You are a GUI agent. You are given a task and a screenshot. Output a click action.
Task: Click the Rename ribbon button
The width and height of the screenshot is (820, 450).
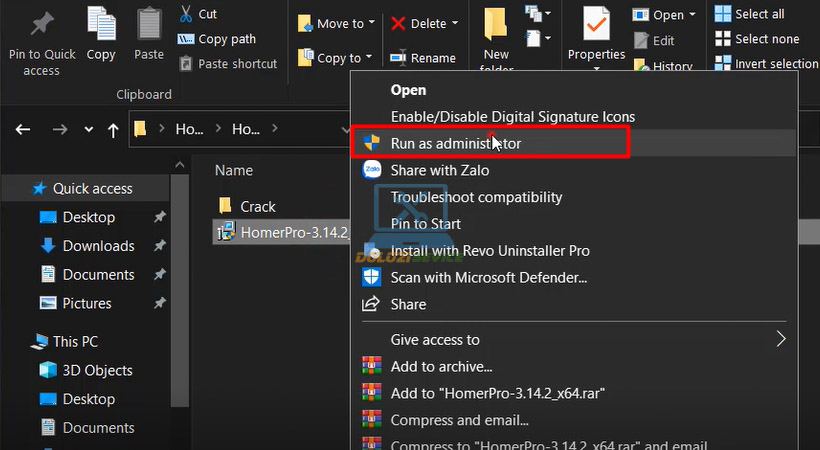(x=422, y=58)
